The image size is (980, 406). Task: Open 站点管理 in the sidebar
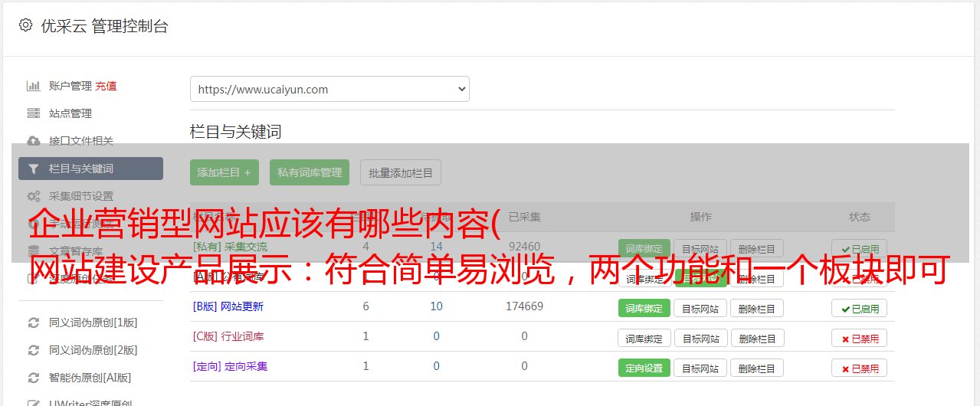[x=70, y=113]
